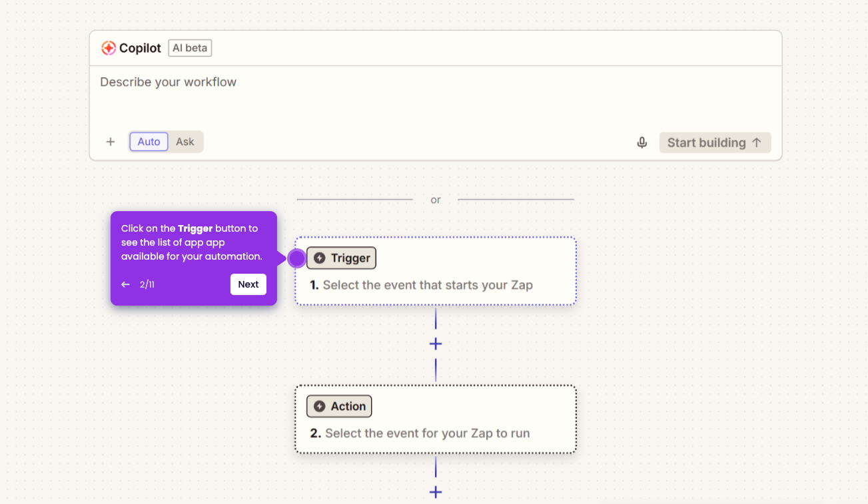Click the lightning icon in the Action button

(x=320, y=406)
